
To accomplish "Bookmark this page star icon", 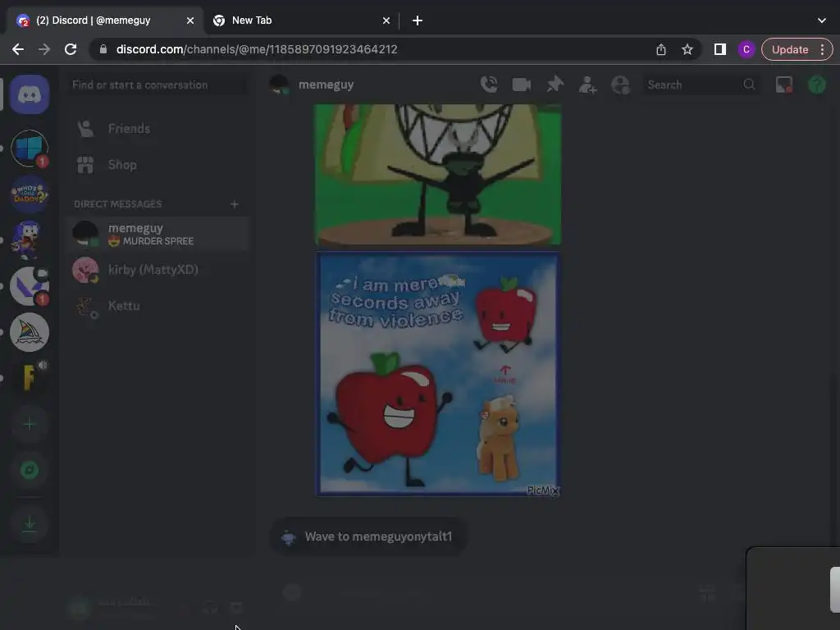I will [x=687, y=49].
